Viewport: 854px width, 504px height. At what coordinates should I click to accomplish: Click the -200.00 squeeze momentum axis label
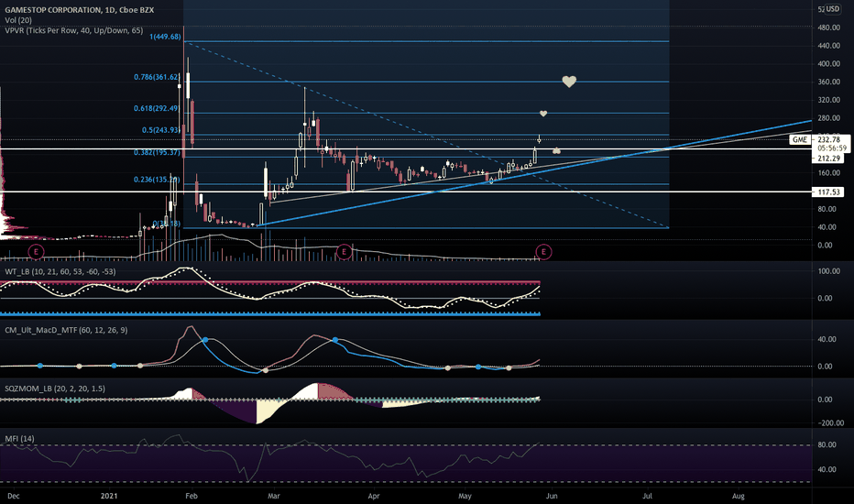[x=829, y=422]
